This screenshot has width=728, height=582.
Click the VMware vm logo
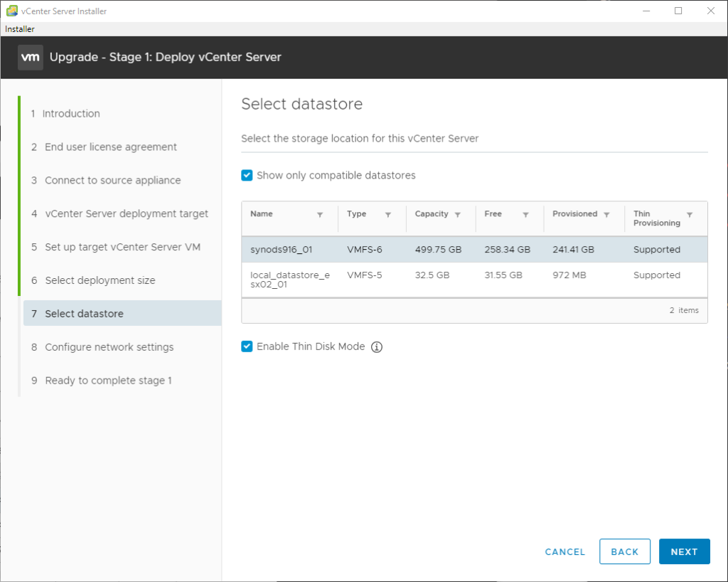click(31, 57)
